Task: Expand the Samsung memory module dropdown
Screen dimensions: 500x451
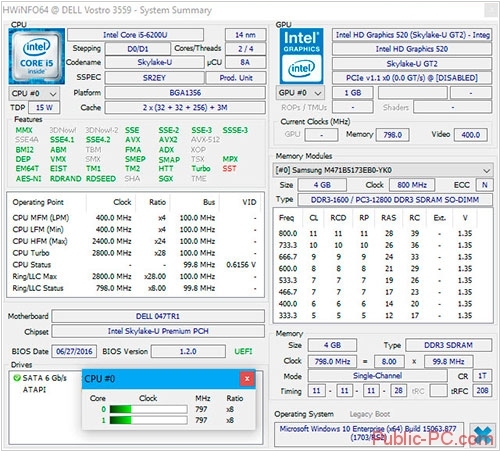Action: pos(383,170)
